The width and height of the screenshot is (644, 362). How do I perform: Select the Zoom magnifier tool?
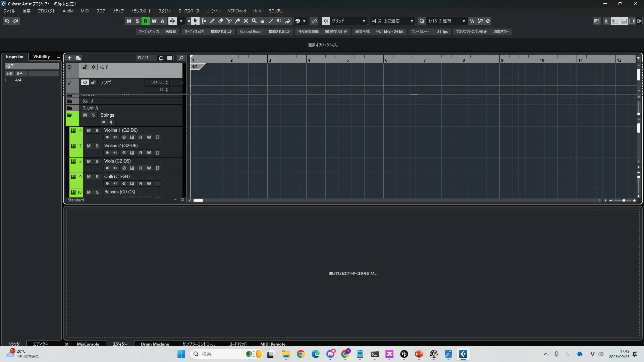(x=254, y=21)
